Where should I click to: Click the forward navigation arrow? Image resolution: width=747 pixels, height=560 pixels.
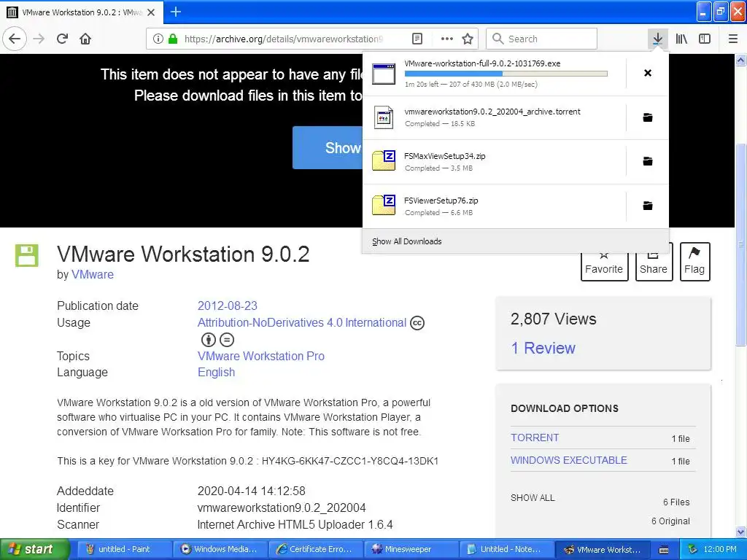tap(39, 39)
